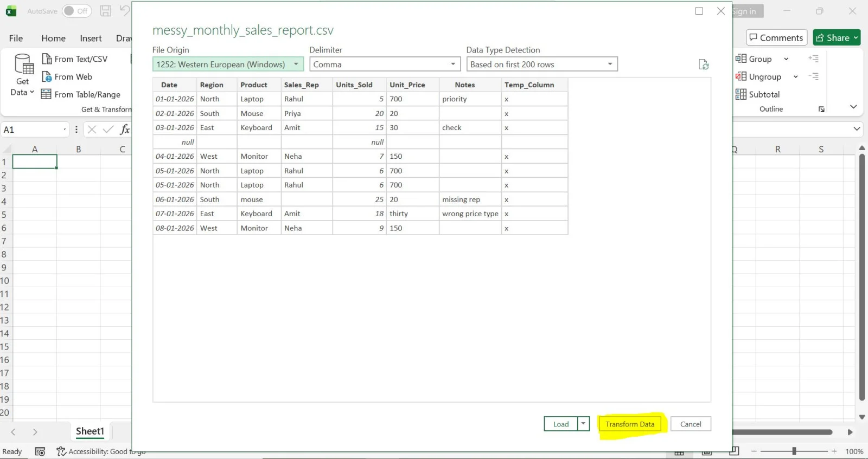Click the scroll right arrow
Screen dimensions: 868x459
coord(850,432)
